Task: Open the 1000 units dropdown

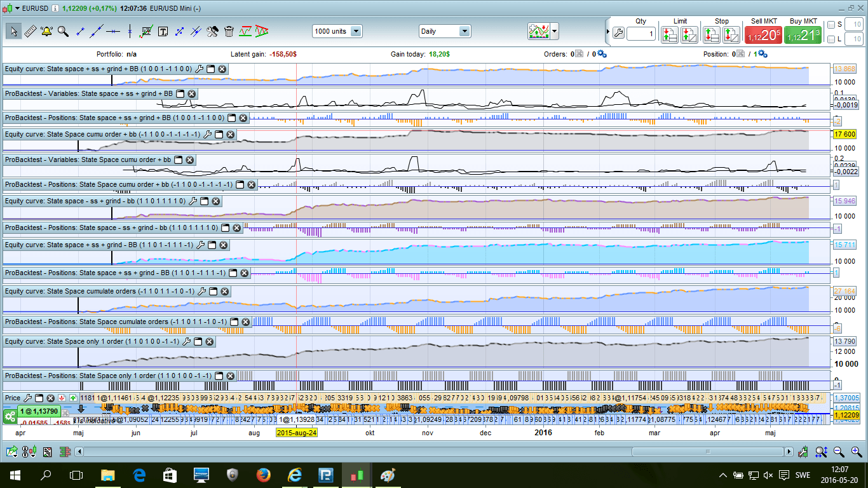Action: (x=356, y=31)
